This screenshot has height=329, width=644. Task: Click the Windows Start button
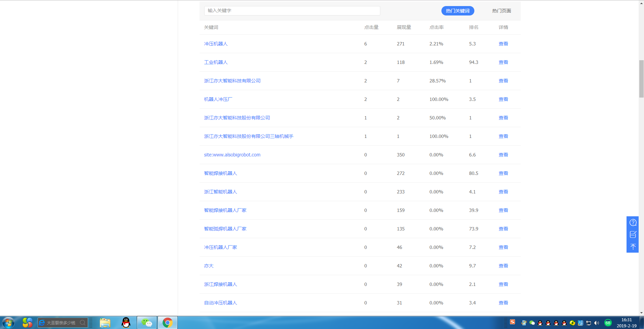8,323
